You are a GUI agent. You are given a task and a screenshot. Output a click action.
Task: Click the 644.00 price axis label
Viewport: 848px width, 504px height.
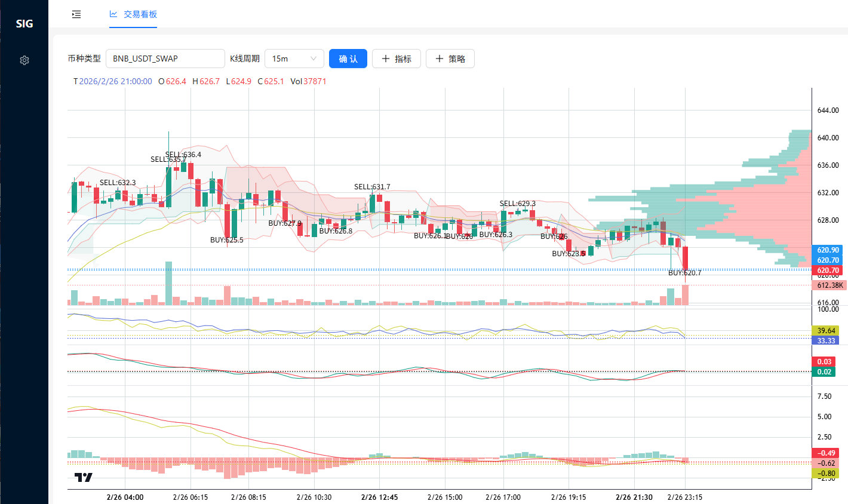828,110
